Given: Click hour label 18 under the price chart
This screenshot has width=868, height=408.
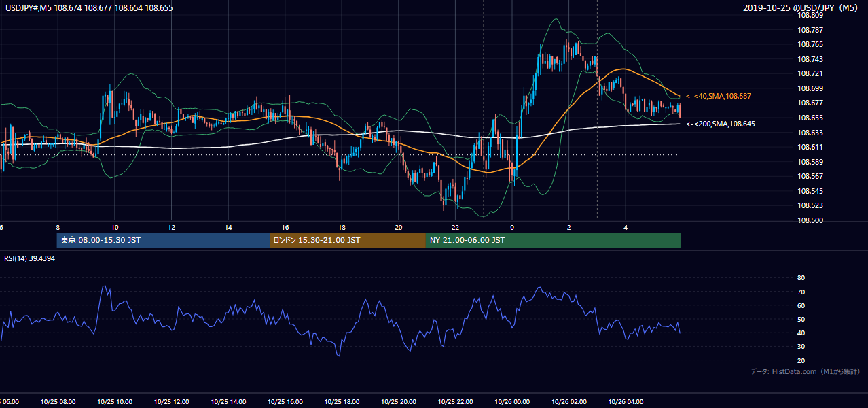Looking at the screenshot, I should 342,227.
